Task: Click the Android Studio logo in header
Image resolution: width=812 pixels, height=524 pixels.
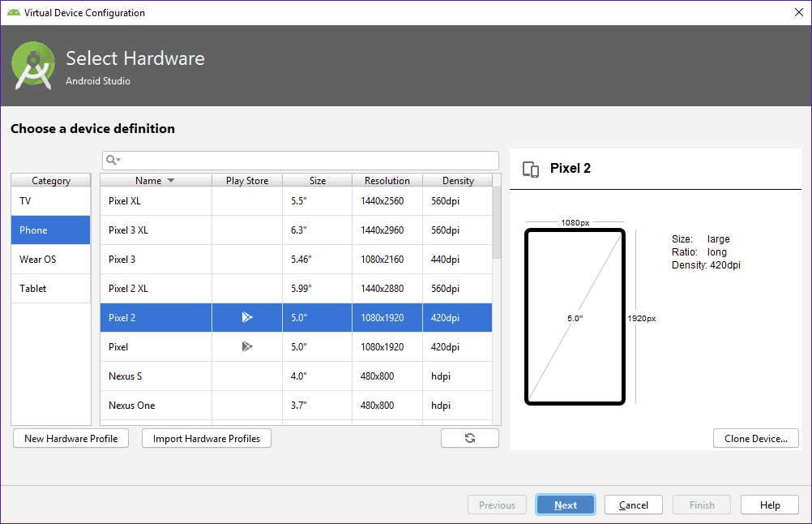Action: tap(33, 66)
